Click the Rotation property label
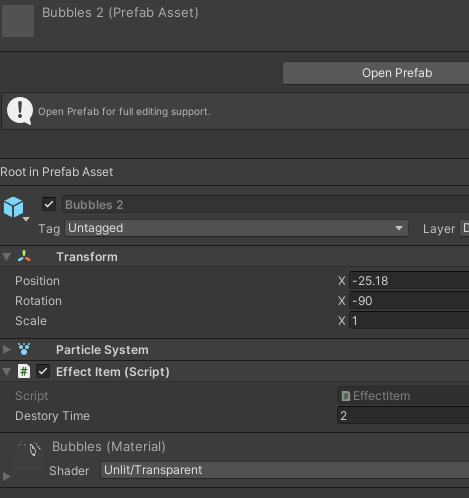This screenshot has width=469, height=498. tap(38, 301)
